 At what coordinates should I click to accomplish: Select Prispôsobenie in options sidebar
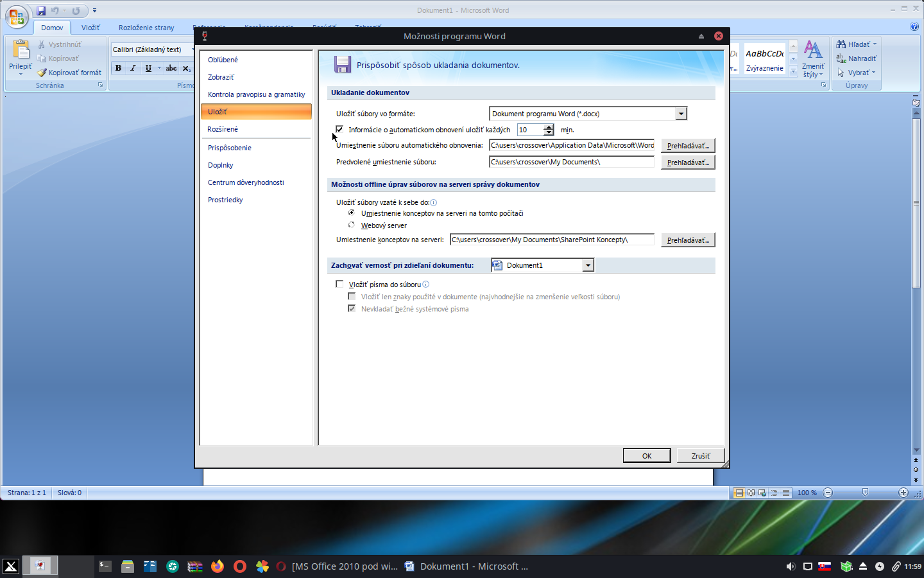tap(256, 148)
